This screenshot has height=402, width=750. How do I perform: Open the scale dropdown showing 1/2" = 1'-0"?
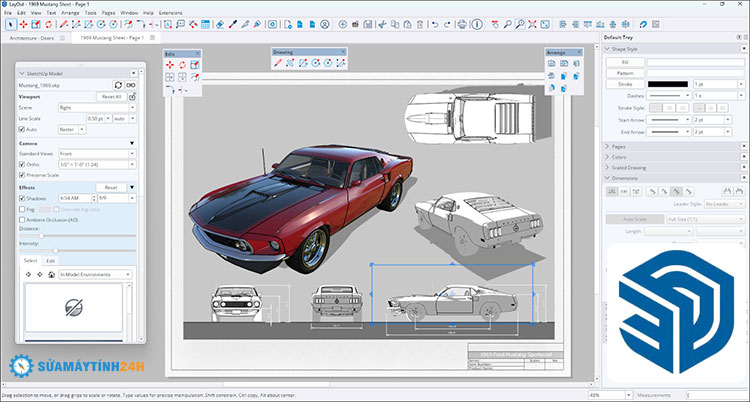click(x=97, y=165)
